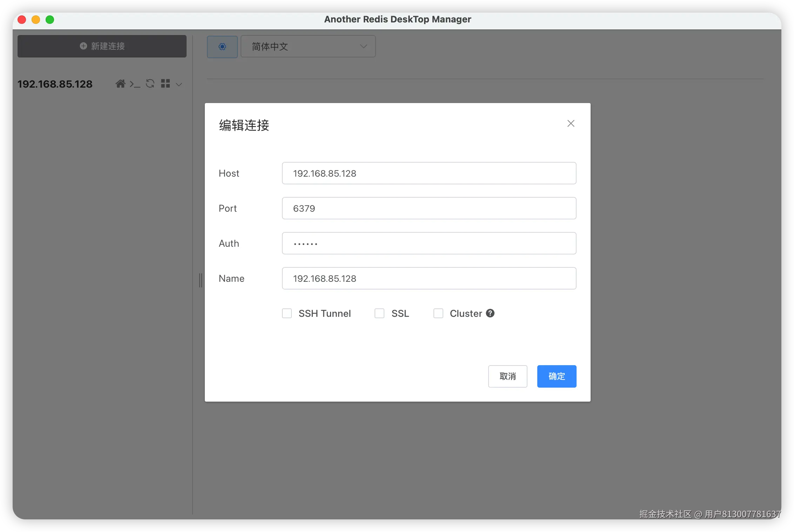
Task: Enable the SSL checkbox
Action: pos(379,313)
